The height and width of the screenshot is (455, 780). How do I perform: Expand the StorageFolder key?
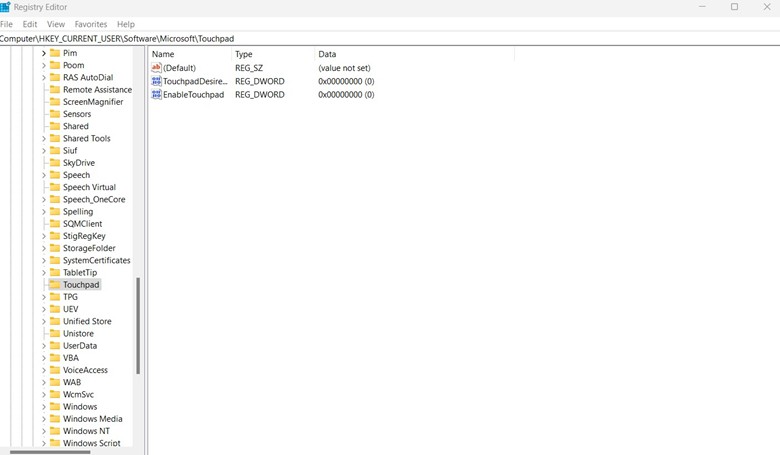click(44, 248)
